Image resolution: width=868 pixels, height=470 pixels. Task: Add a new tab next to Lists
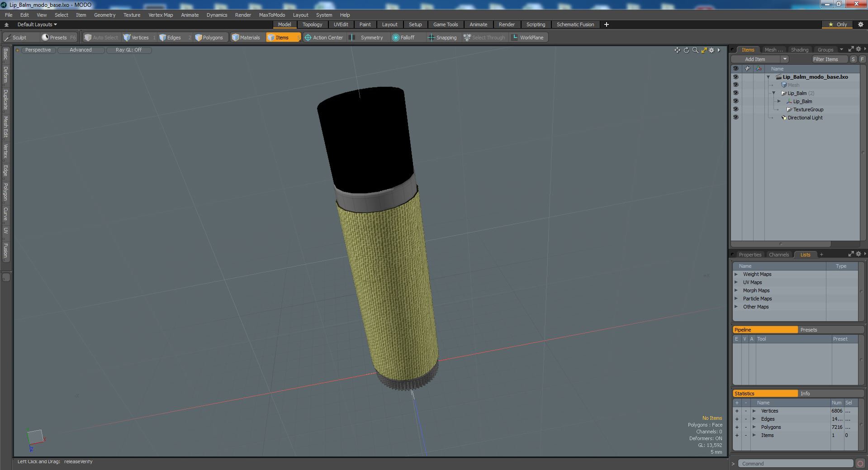coord(821,255)
